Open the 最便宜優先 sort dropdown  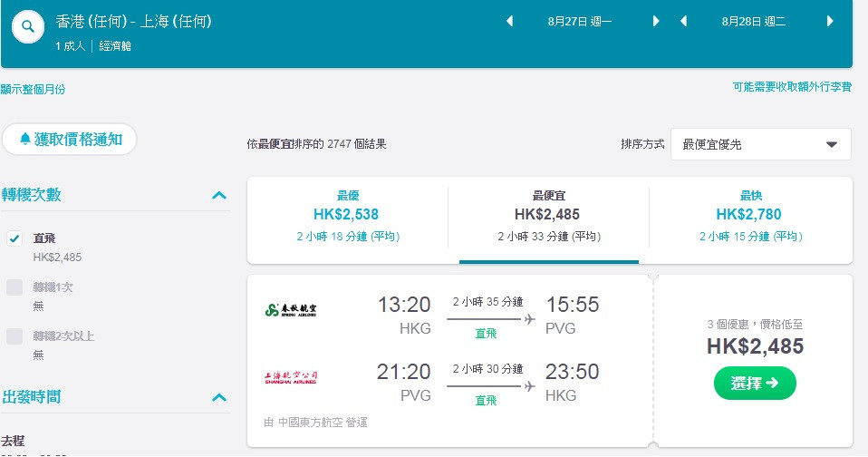click(760, 144)
